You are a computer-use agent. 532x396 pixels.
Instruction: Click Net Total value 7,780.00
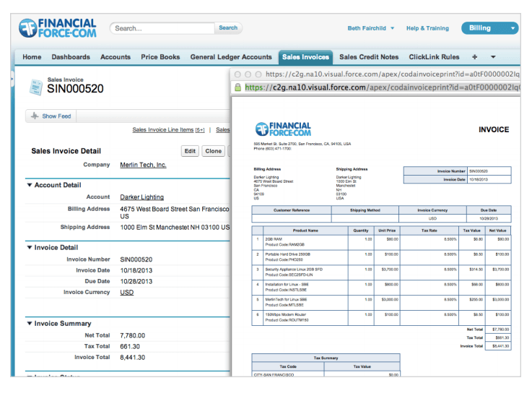[132, 335]
